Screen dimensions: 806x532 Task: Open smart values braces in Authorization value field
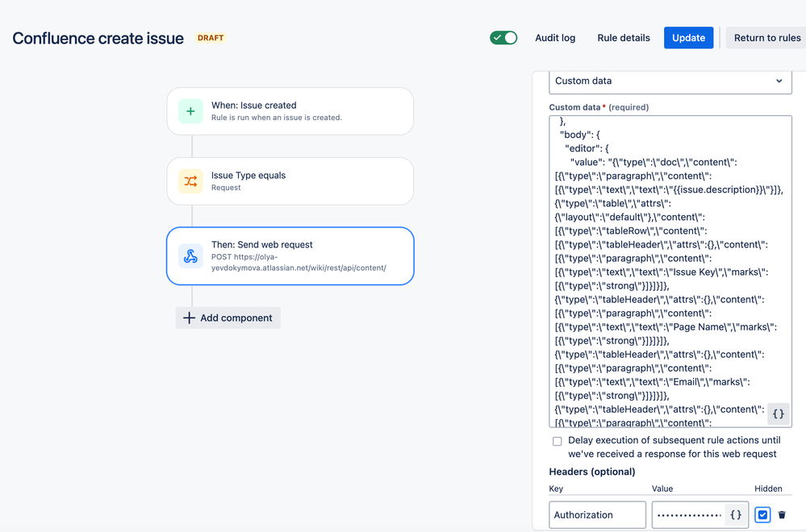point(736,514)
